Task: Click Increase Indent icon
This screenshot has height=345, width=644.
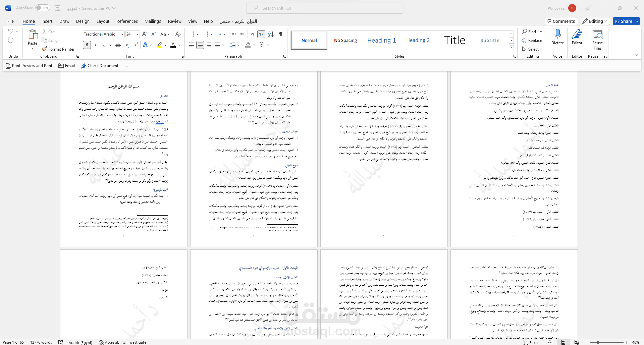Action: 243,34
